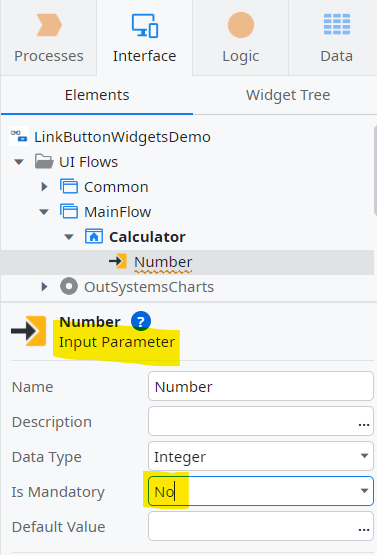The width and height of the screenshot is (377, 555).
Task: Click the Name input field
Action: pos(261,386)
